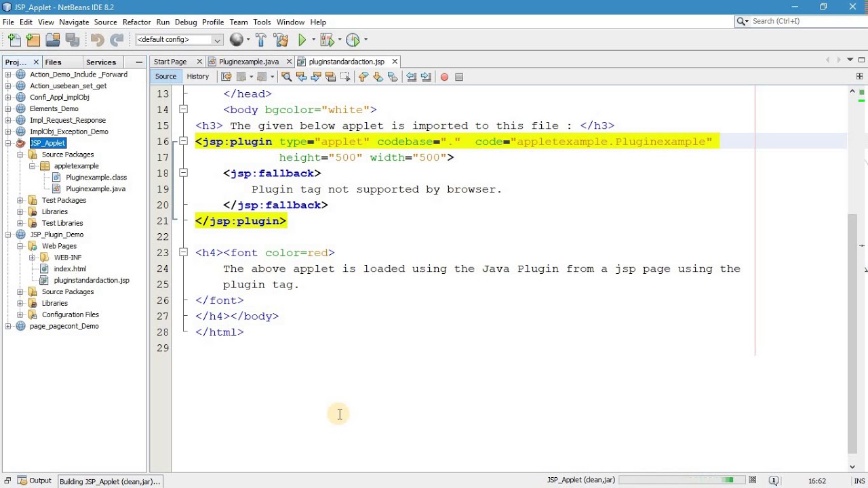Click the Profile Project toolbar icon
868x488 pixels.
point(353,40)
